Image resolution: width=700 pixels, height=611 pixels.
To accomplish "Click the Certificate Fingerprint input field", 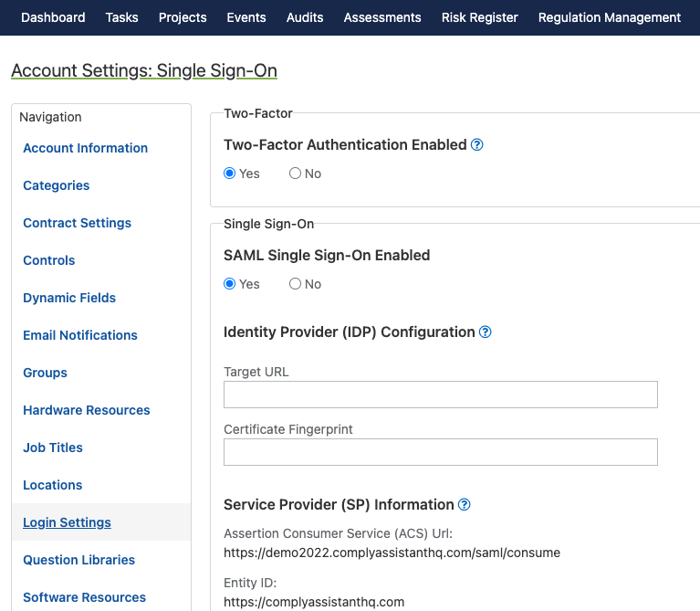I will tap(440, 452).
